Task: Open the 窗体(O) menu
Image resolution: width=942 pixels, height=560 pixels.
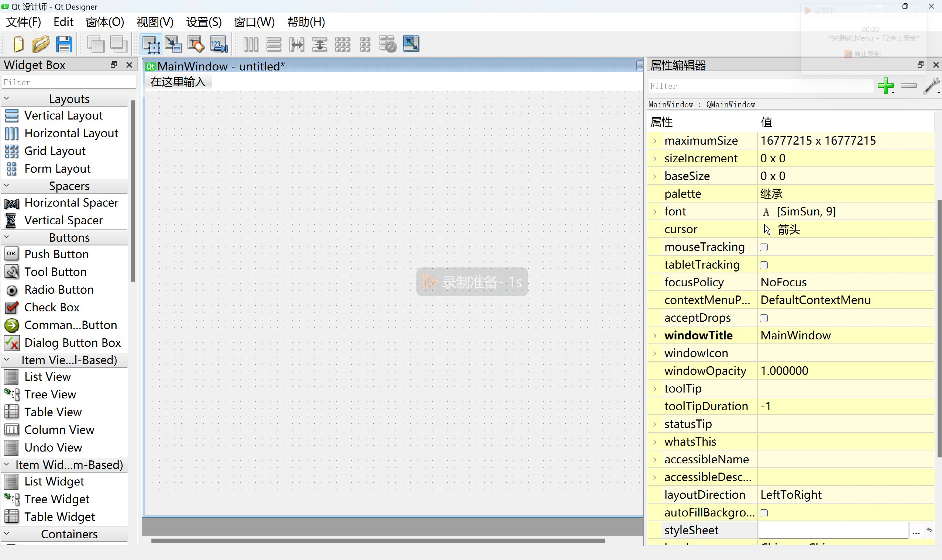Action: [105, 22]
